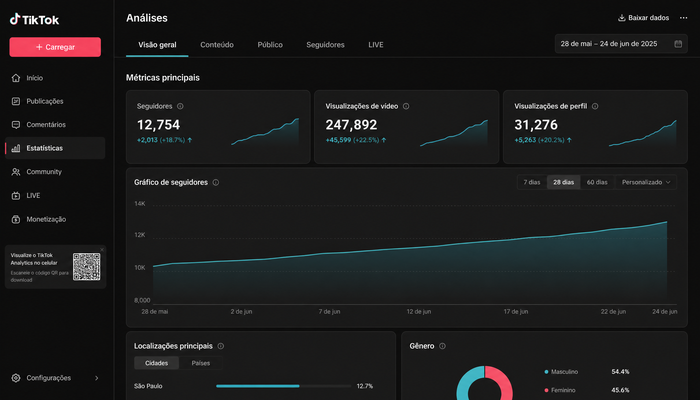The width and height of the screenshot is (700, 400).
Task: Click the Estatísticas bar chart icon
Action: [16, 148]
